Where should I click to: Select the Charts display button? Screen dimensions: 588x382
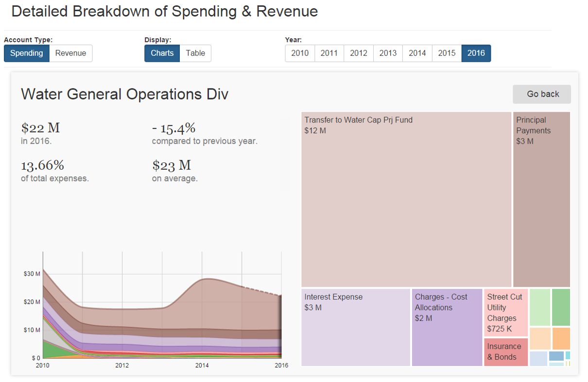click(162, 53)
